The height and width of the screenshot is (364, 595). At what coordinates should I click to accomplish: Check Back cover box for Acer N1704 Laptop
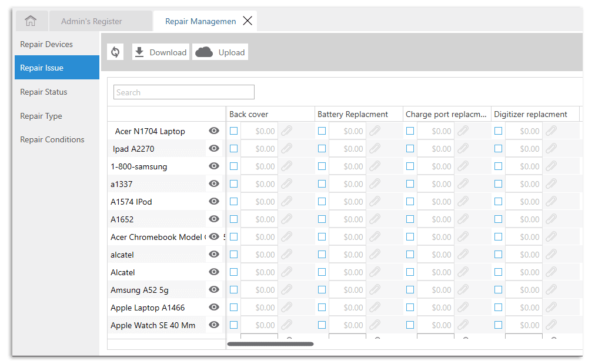234,131
